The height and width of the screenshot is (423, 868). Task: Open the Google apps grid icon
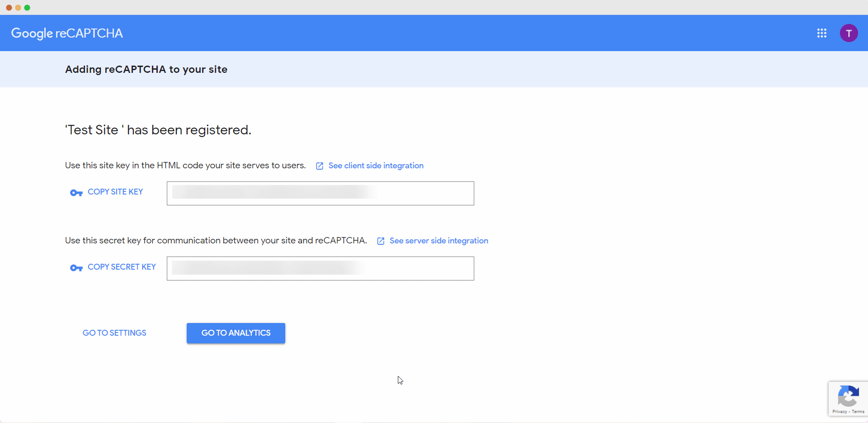[821, 33]
